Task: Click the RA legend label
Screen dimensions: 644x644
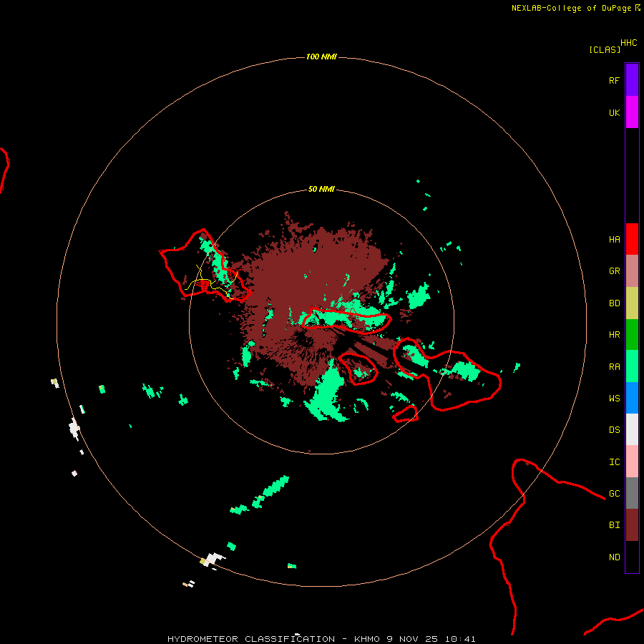Action: (614, 367)
